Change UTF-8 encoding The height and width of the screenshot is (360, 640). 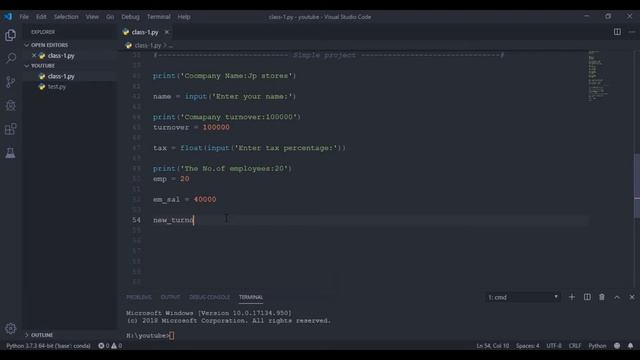click(x=554, y=346)
